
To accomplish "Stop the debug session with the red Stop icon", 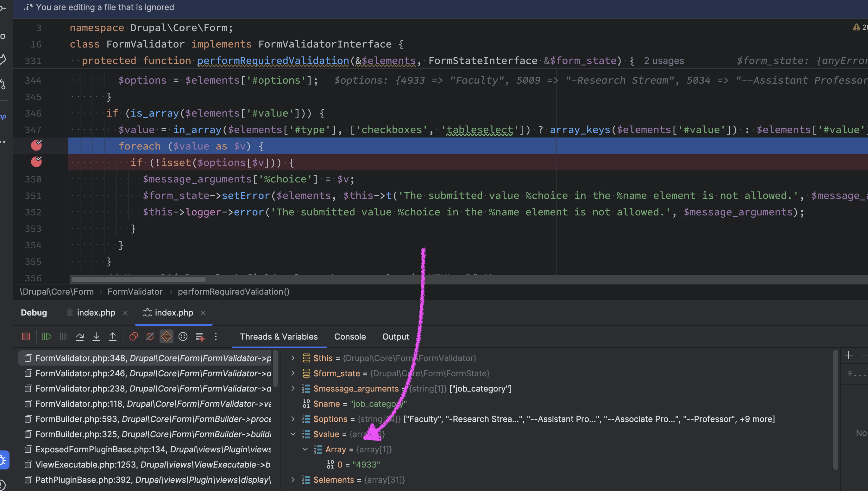I will (x=26, y=336).
